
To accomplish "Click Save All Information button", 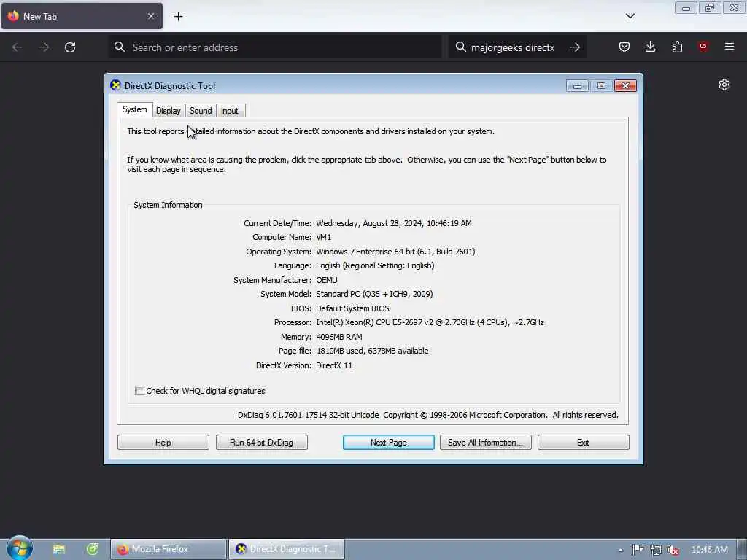I will pyautogui.click(x=485, y=443).
